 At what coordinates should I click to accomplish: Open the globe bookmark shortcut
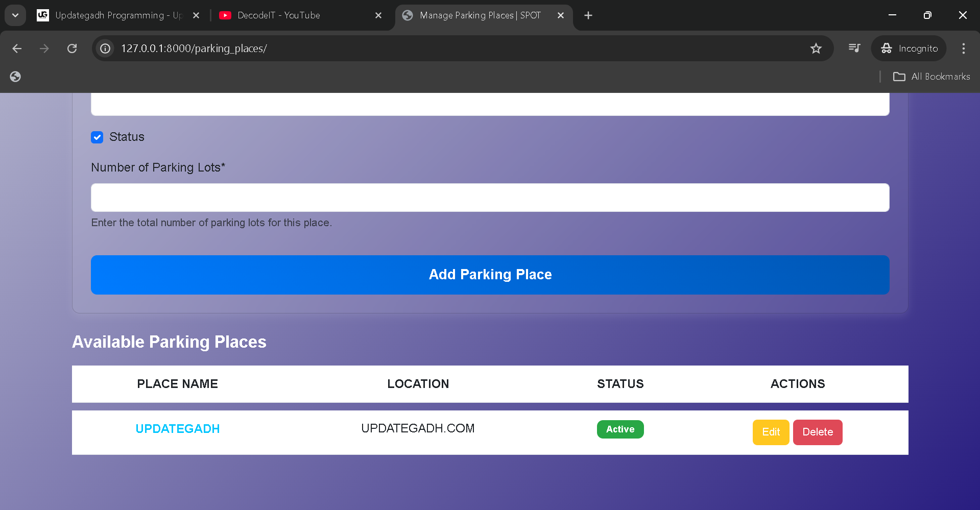[x=15, y=77]
